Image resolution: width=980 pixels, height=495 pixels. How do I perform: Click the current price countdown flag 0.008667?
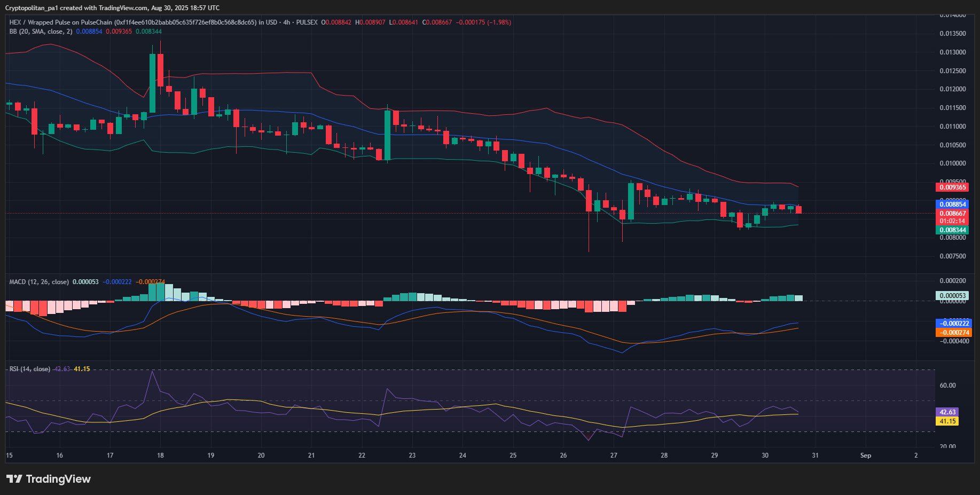click(953, 216)
